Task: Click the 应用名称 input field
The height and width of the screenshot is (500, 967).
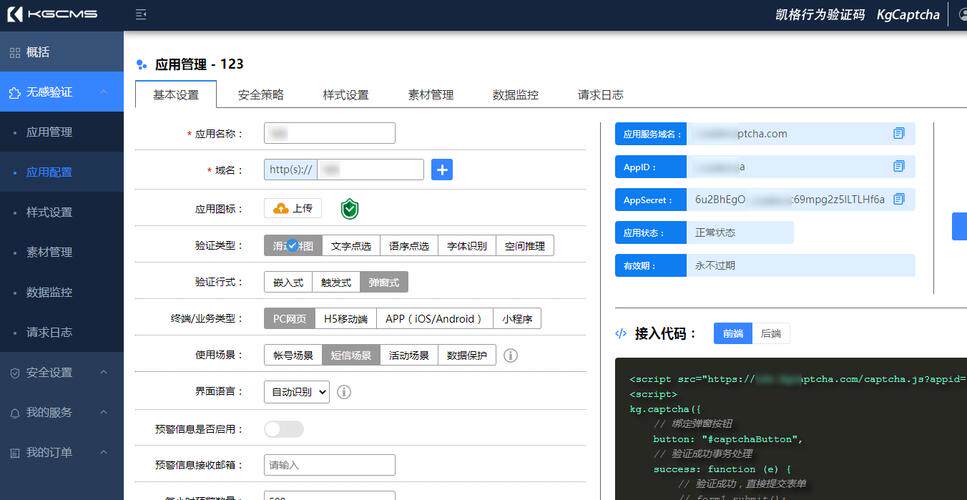Action: (x=329, y=133)
